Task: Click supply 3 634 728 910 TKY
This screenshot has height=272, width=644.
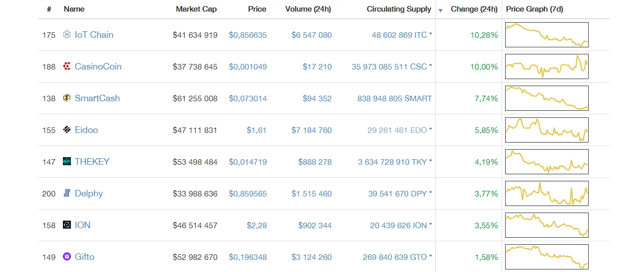Action: pos(392,162)
